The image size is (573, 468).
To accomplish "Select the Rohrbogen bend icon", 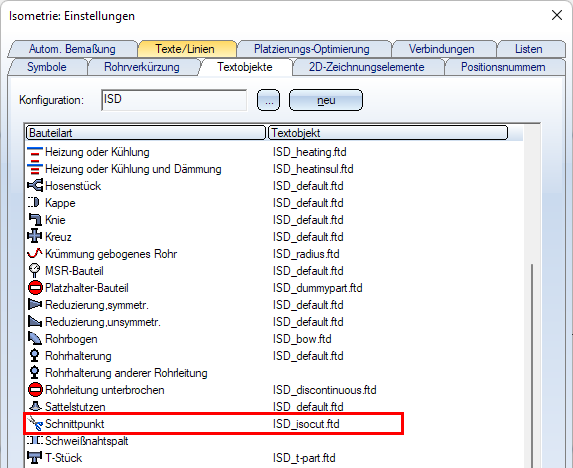I will tap(35, 339).
